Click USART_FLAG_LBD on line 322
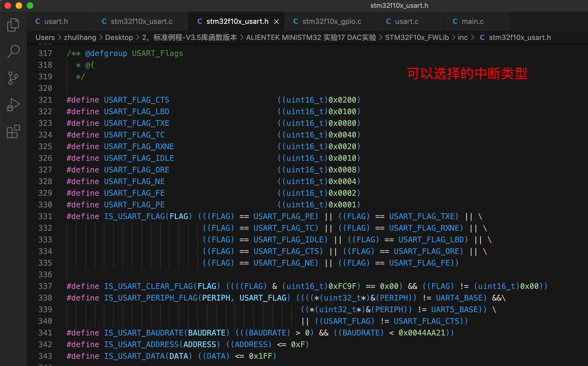This screenshot has width=588, height=366. pyautogui.click(x=136, y=111)
